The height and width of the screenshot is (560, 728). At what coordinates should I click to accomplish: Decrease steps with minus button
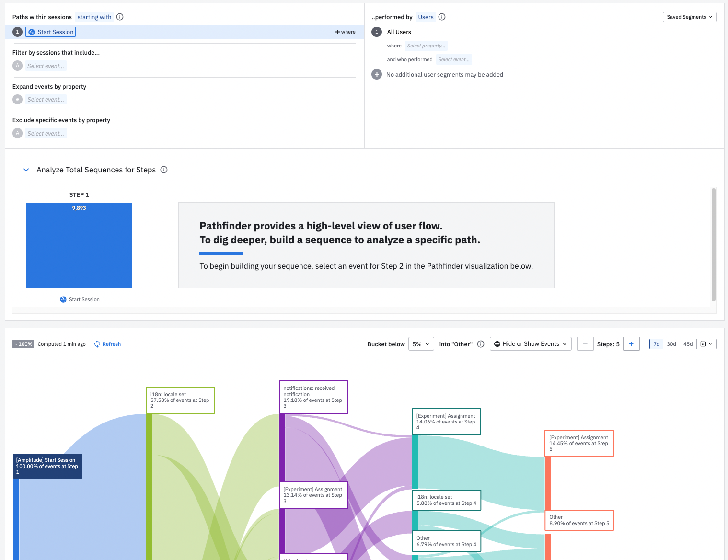coord(585,344)
